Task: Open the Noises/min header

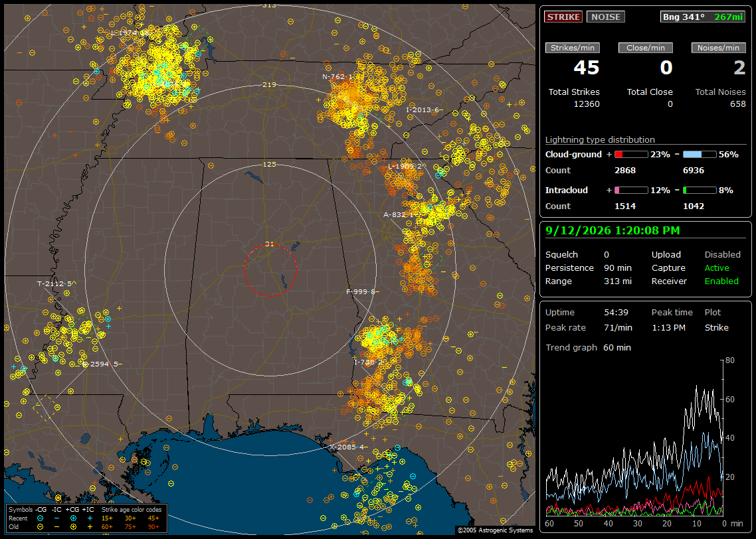Action: [x=718, y=48]
